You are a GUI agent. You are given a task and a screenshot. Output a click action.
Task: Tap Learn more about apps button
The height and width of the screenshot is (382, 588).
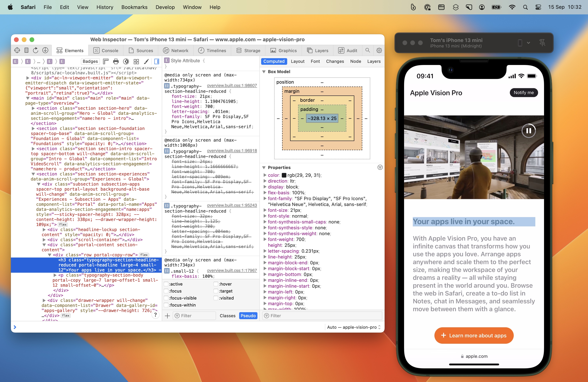tap(474, 335)
